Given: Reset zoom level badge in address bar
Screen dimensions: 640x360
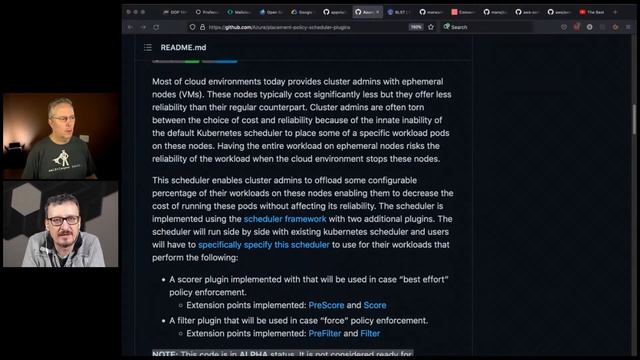Looking at the screenshot, I should tap(416, 27).
